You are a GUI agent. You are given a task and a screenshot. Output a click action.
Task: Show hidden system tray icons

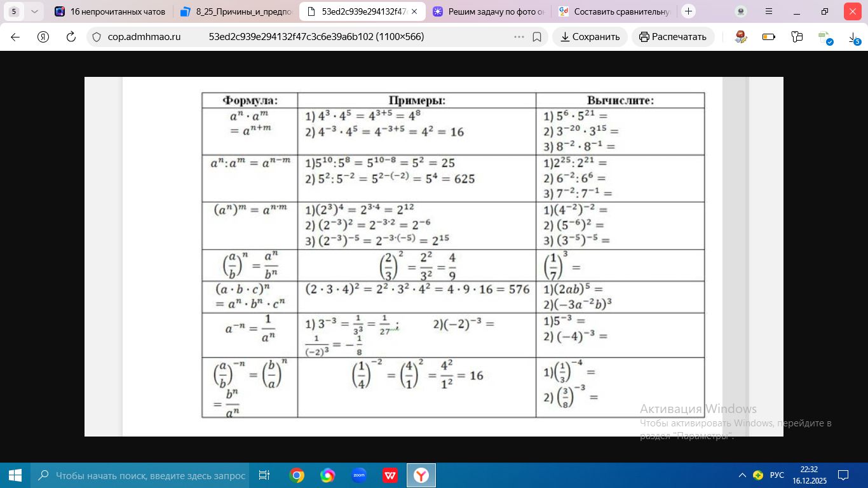click(x=742, y=475)
